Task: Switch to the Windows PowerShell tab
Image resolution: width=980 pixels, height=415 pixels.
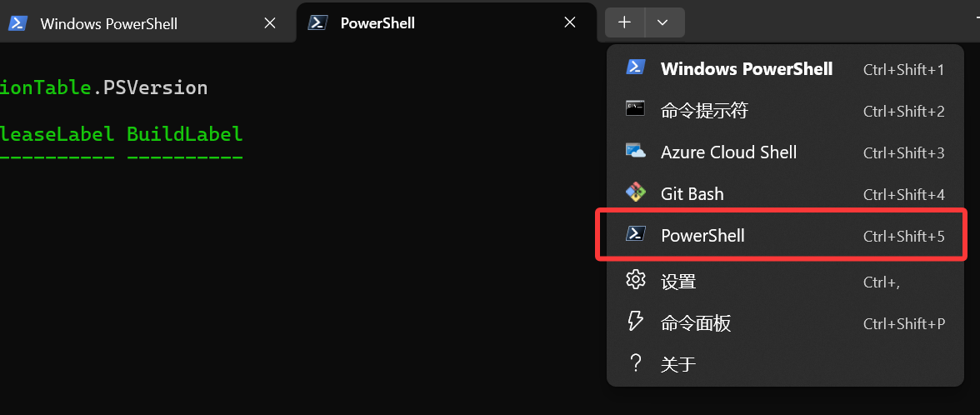Action: [x=109, y=23]
